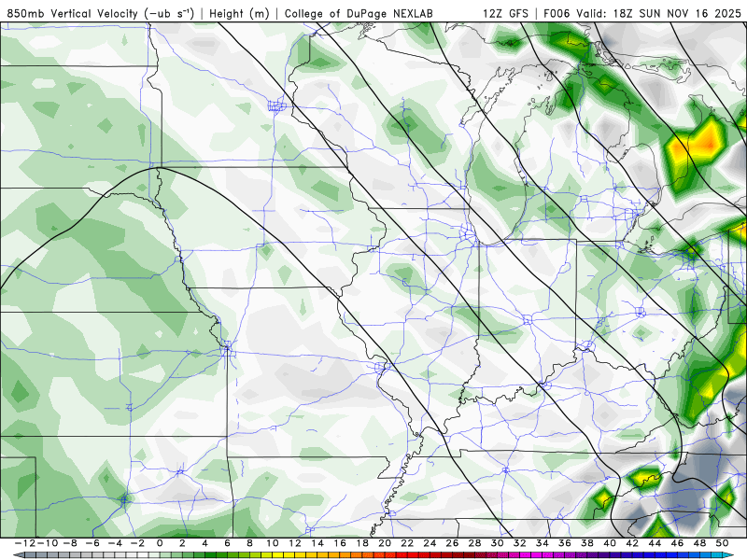Click the 28 value on the color scale
Image resolution: width=747 pixels, height=560 pixels.
point(475,543)
